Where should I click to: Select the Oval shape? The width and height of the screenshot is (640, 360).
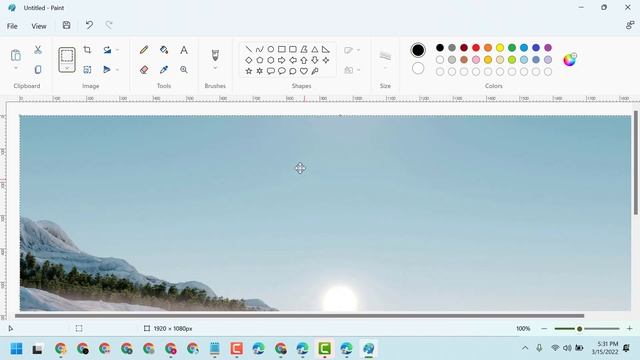[x=271, y=49]
